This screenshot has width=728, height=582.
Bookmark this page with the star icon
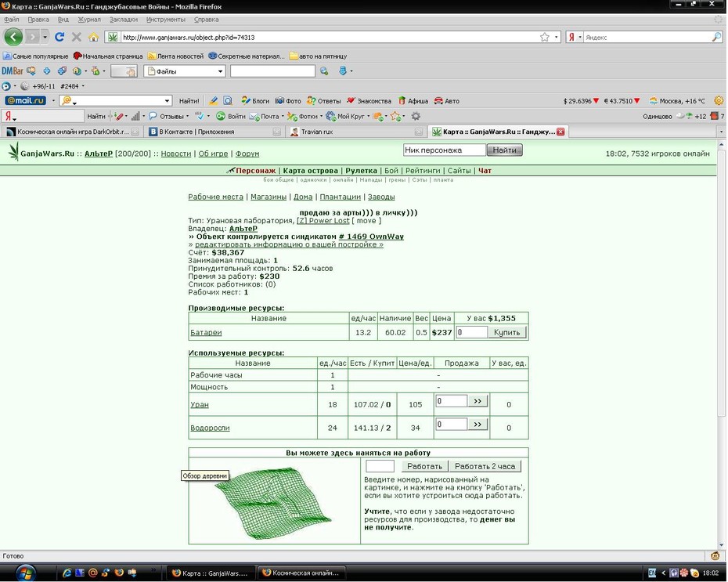coord(545,37)
